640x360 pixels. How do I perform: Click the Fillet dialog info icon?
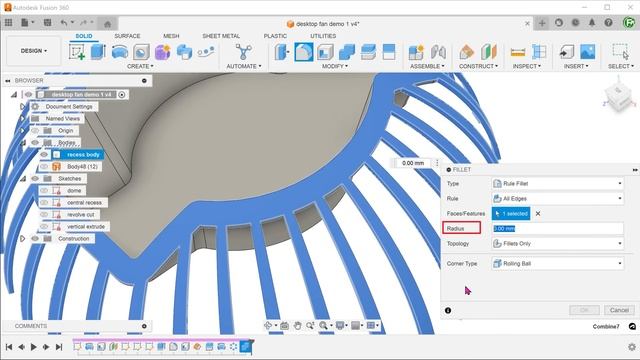coord(448,310)
